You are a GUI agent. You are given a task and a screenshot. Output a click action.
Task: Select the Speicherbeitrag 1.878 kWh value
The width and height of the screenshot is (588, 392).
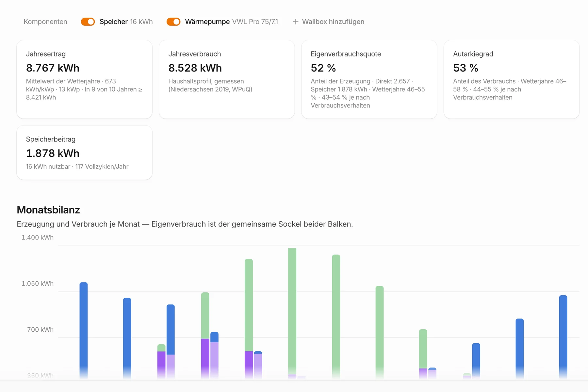(53, 153)
